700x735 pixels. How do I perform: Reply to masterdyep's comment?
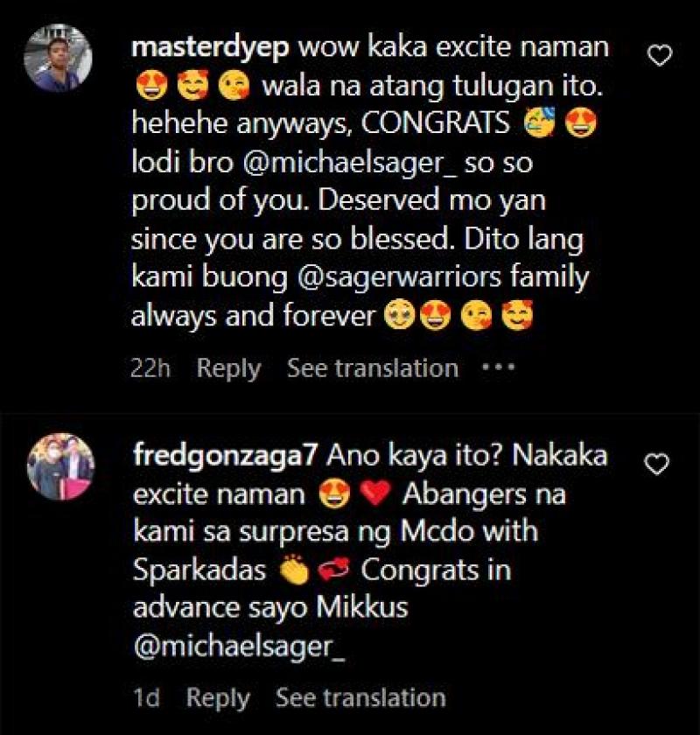(228, 368)
